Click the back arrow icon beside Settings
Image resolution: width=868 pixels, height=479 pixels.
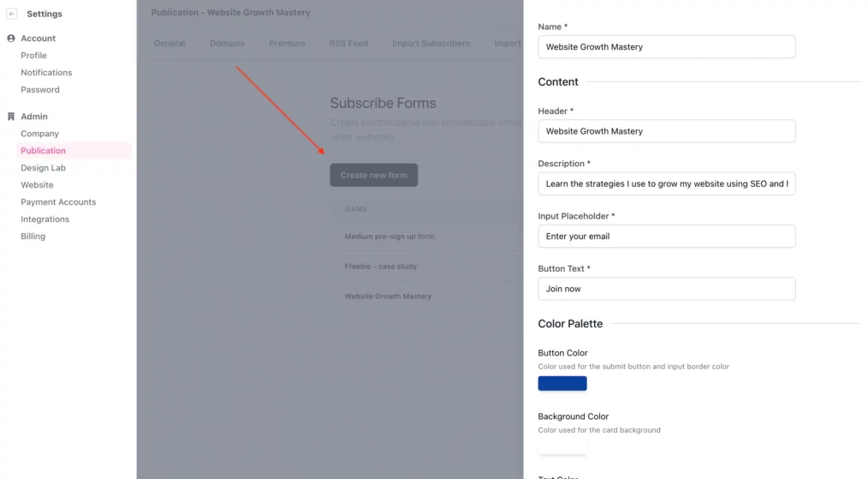[11, 14]
